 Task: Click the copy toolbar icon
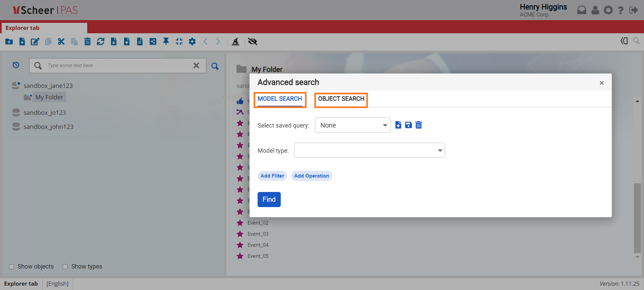pyautogui.click(x=48, y=42)
